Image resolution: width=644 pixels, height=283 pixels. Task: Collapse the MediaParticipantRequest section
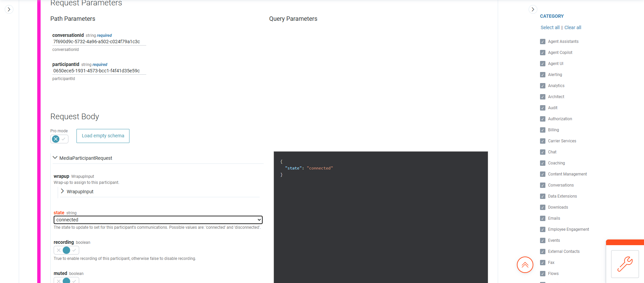click(55, 158)
